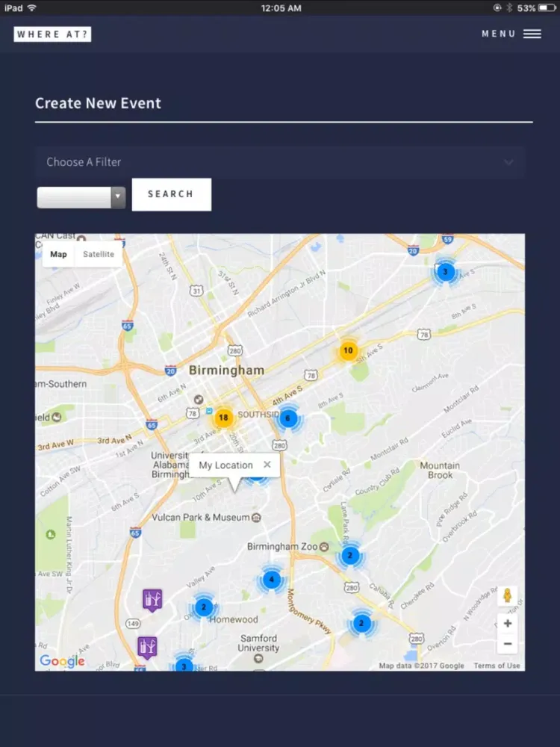The height and width of the screenshot is (747, 560).
Task: Tap Samford University place icon
Action: point(258,658)
